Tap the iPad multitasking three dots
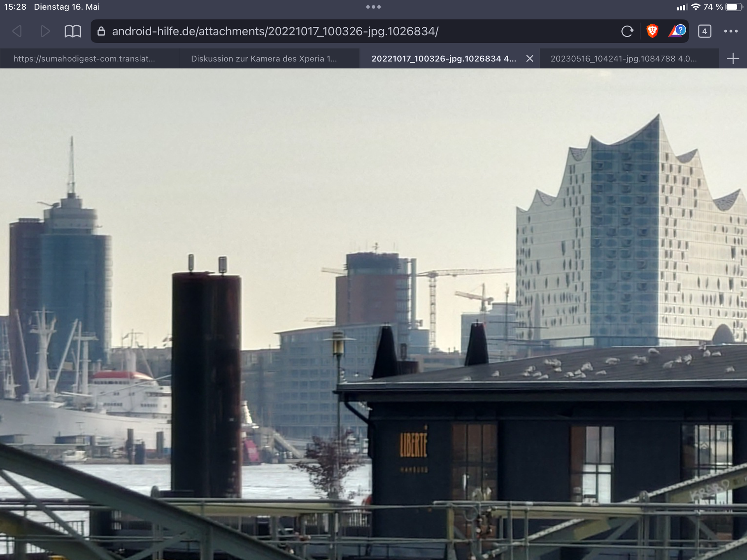747x560 pixels. pyautogui.click(x=373, y=7)
